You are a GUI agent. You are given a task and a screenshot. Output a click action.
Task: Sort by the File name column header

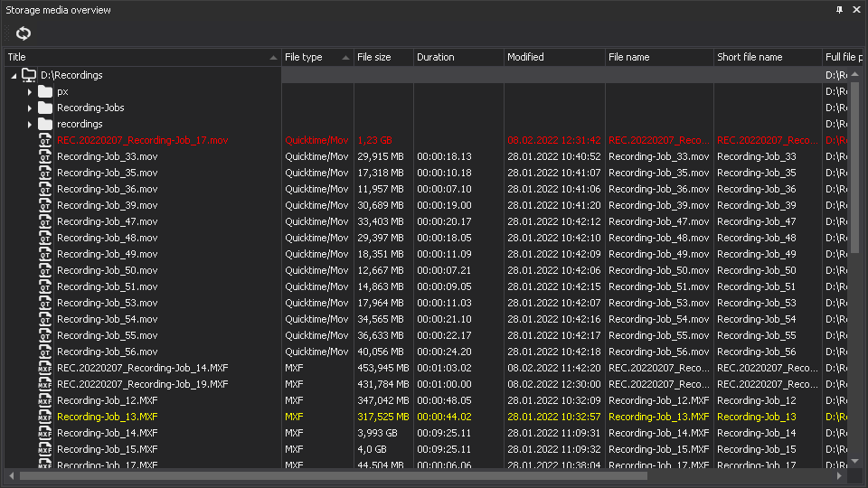pos(659,57)
